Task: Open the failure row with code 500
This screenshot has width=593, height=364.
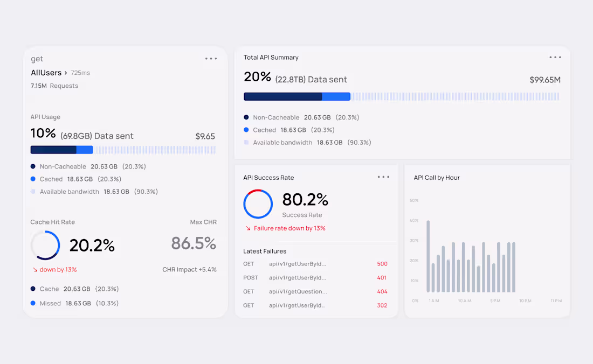Action: (x=315, y=264)
